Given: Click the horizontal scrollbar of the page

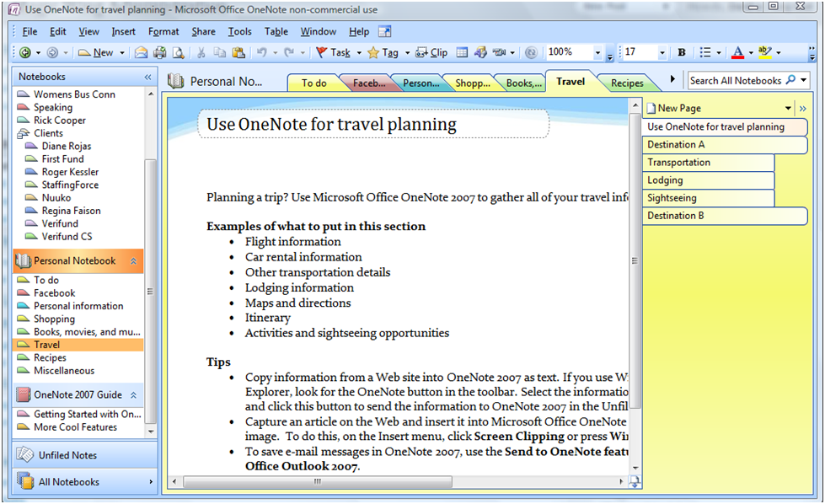Looking at the screenshot, I should pos(317,481).
